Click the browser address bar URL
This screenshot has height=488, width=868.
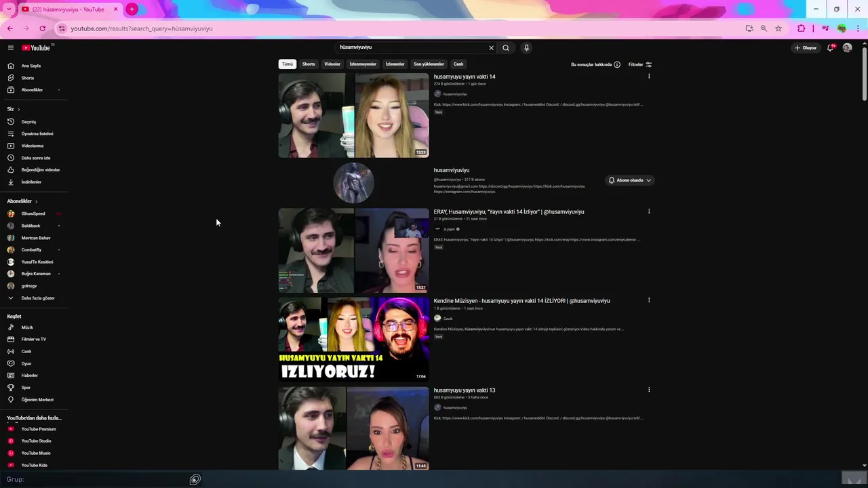point(142,28)
